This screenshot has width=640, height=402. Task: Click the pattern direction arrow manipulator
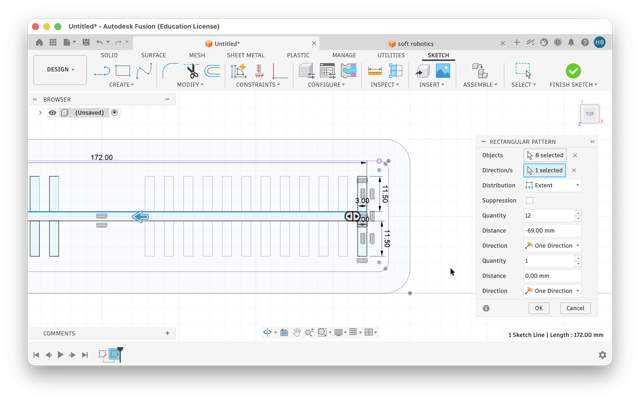(x=140, y=217)
